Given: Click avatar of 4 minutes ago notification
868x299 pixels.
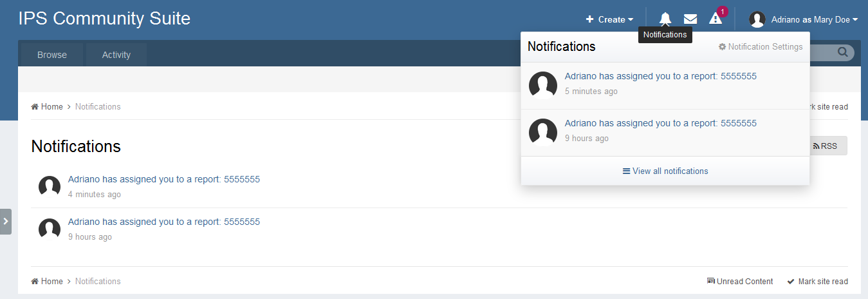Looking at the screenshot, I should (50, 187).
